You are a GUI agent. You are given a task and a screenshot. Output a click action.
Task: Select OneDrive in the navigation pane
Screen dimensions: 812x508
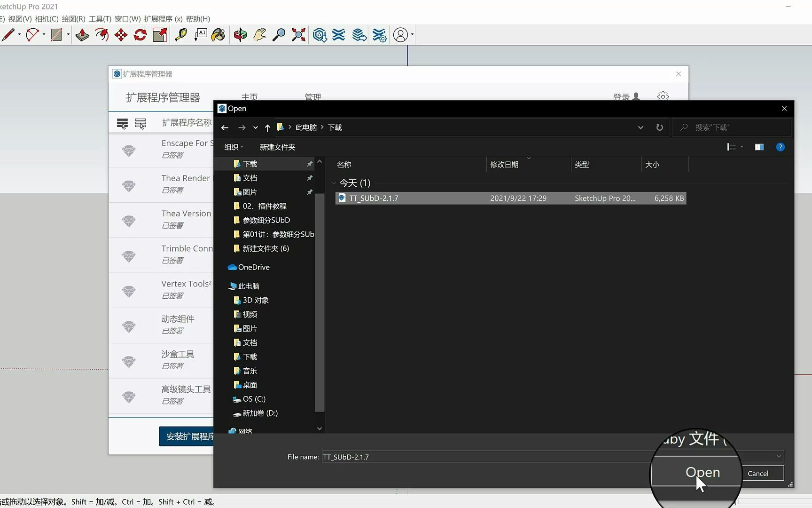(249, 267)
